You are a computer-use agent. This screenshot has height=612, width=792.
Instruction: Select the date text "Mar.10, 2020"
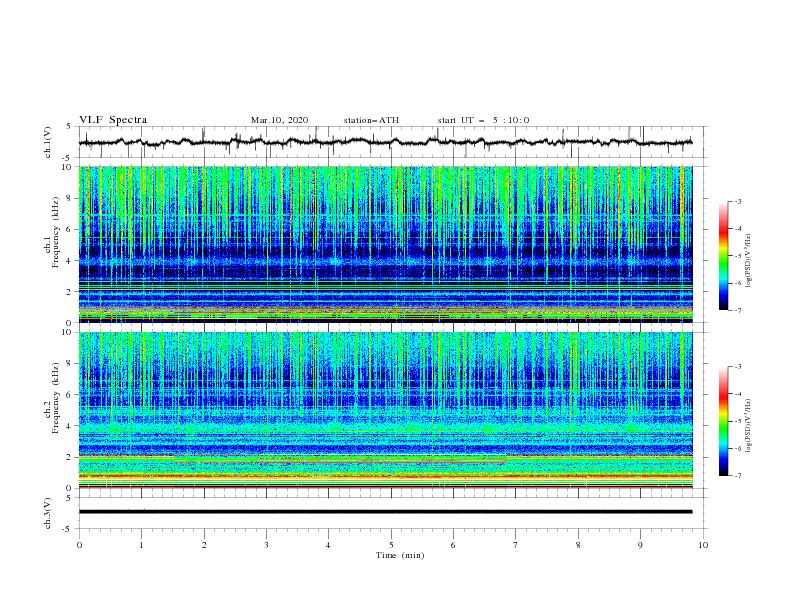click(x=279, y=120)
